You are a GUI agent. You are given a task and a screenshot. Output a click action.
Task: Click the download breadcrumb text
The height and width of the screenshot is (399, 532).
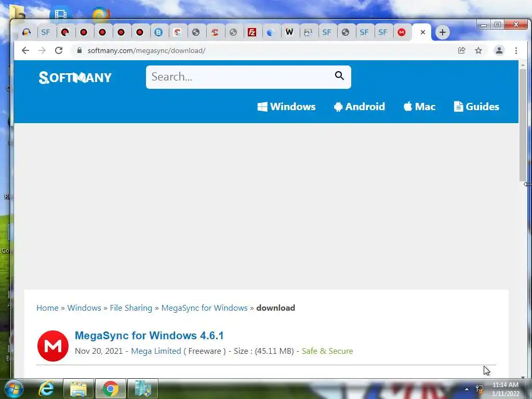tap(275, 308)
